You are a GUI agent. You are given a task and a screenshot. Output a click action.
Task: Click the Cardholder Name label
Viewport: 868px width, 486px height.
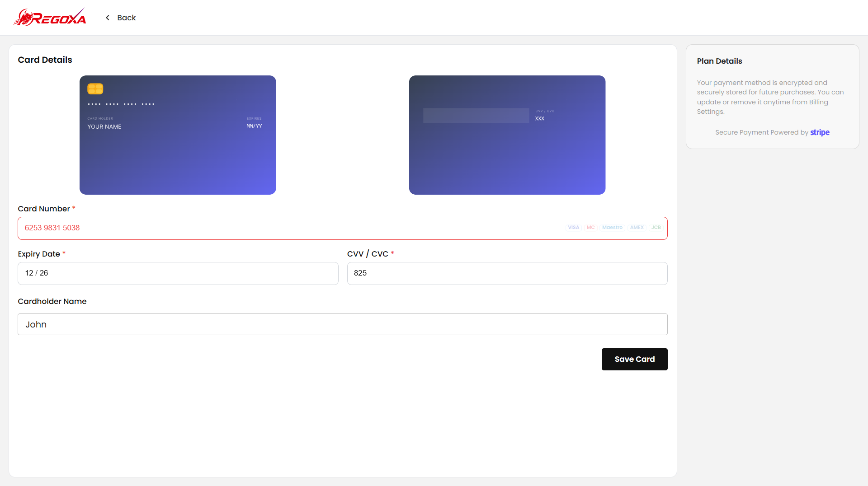tap(52, 301)
